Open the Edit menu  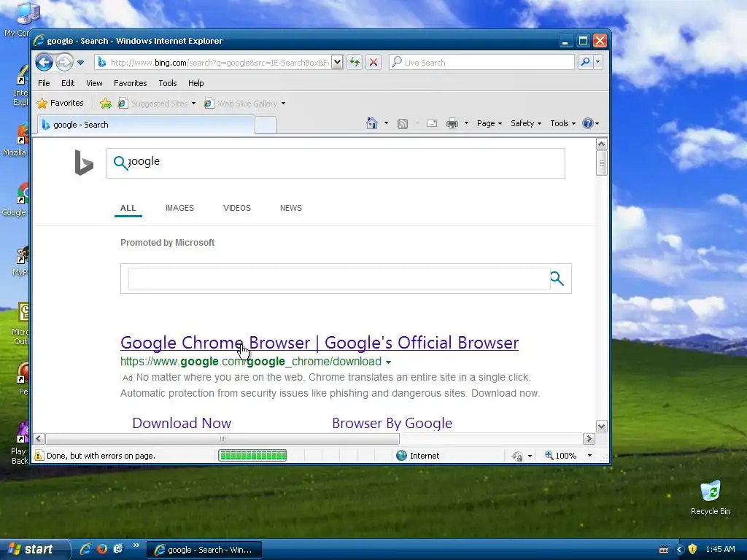click(68, 83)
